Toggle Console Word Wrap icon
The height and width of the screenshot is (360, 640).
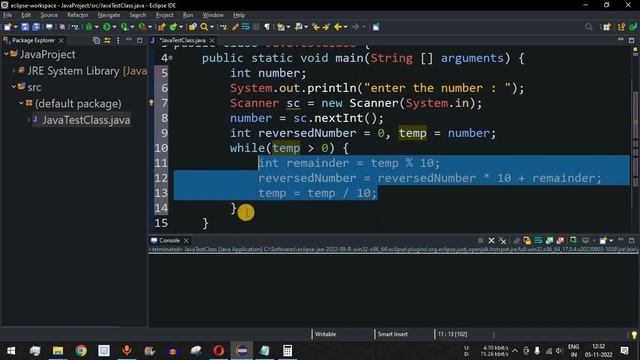coord(538,241)
